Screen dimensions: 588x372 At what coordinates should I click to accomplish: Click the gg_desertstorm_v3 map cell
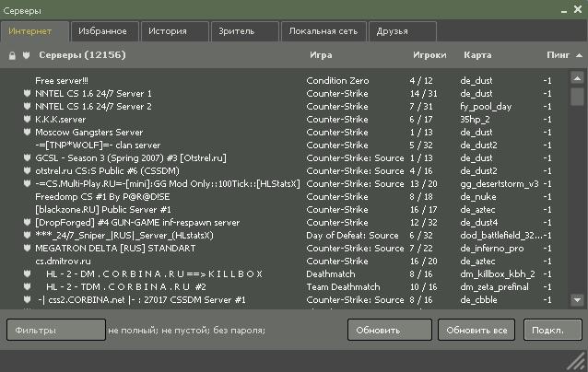500,184
